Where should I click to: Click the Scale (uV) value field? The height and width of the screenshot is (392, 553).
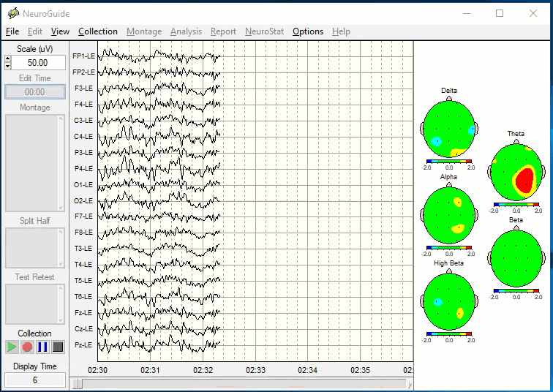(x=38, y=63)
